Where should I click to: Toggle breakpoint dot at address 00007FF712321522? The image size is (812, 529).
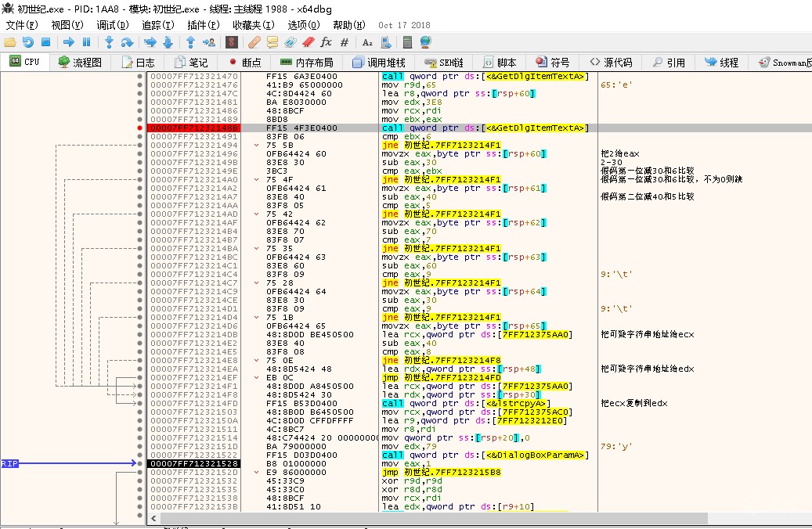point(140,455)
